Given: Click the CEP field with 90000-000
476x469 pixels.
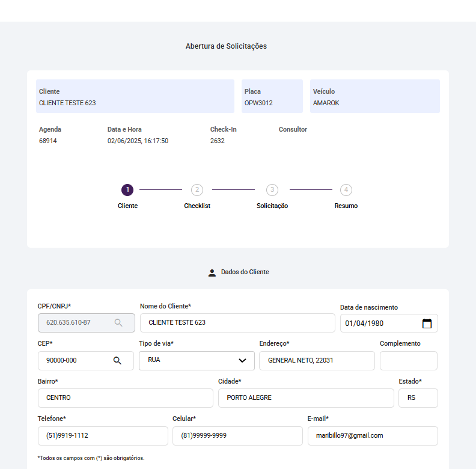Looking at the screenshot, I should click(75, 361).
